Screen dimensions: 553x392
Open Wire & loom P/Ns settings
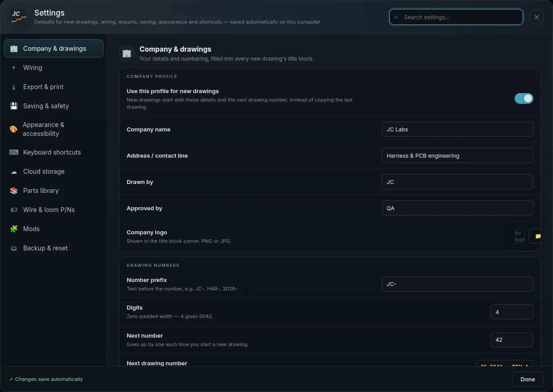(54, 210)
